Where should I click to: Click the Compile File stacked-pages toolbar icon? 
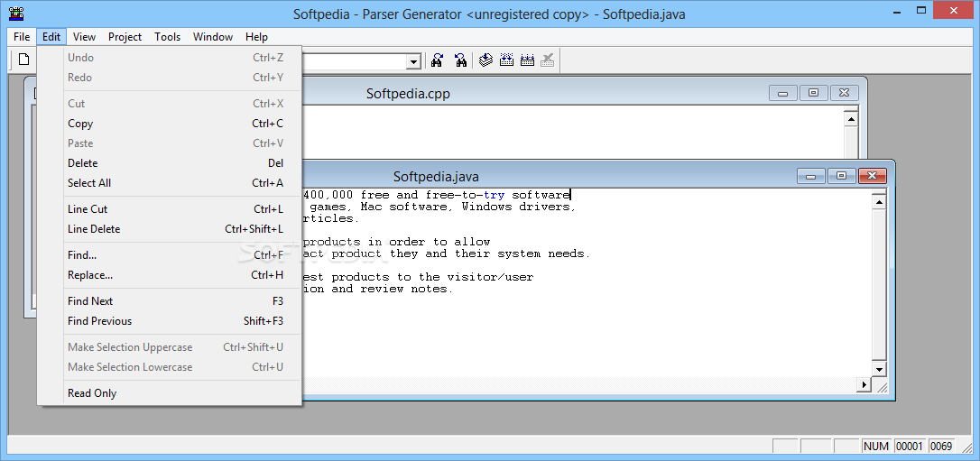pyautogui.click(x=485, y=60)
